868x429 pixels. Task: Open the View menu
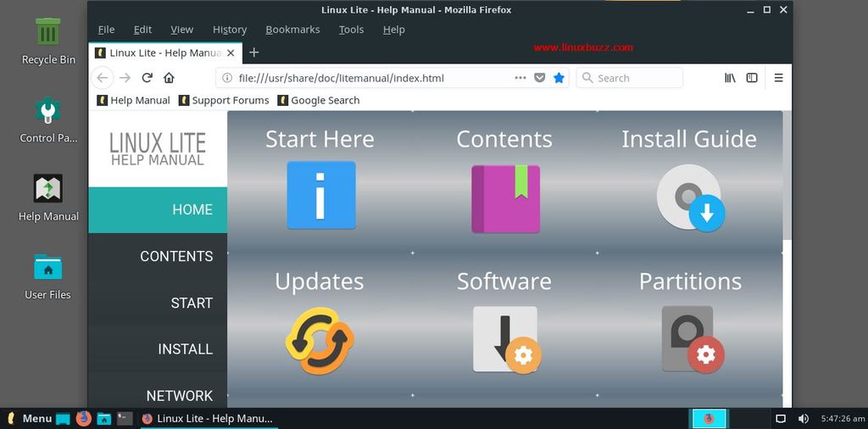[181, 30]
